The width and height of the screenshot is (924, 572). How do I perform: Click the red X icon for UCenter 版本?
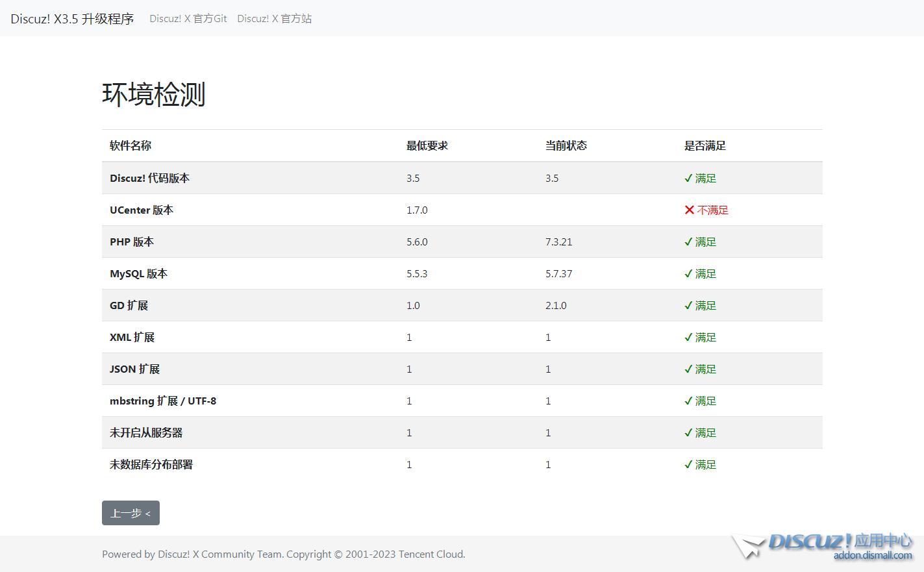click(688, 210)
